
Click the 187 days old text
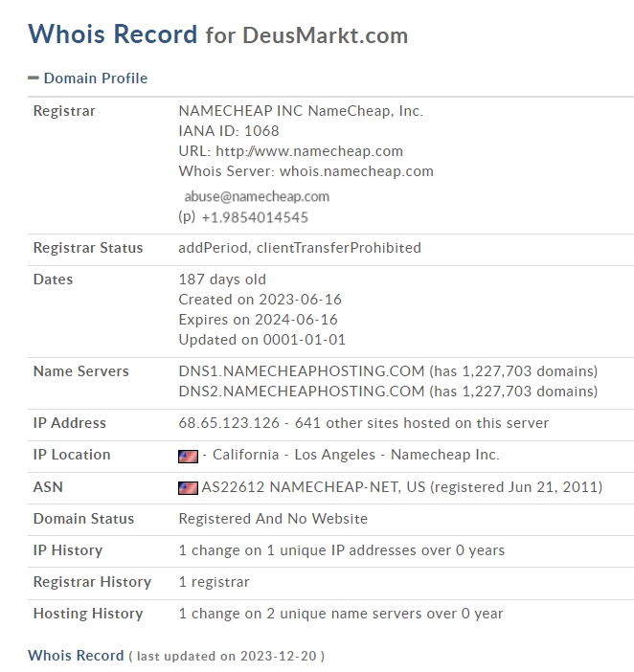coord(222,280)
